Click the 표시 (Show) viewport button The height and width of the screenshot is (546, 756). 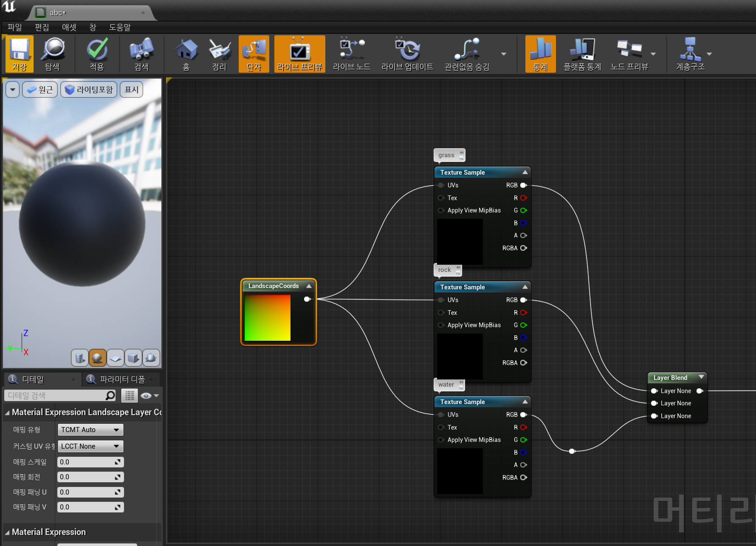(132, 90)
